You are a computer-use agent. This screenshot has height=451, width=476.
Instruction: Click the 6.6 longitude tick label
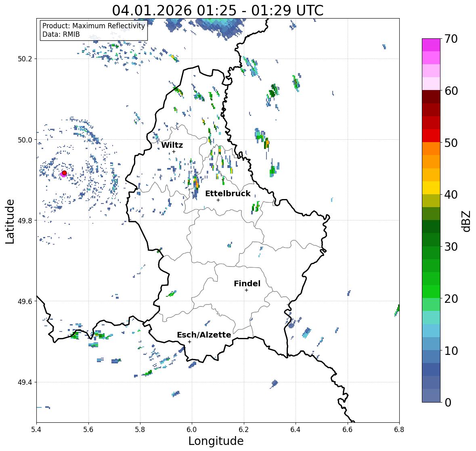[348, 429]
